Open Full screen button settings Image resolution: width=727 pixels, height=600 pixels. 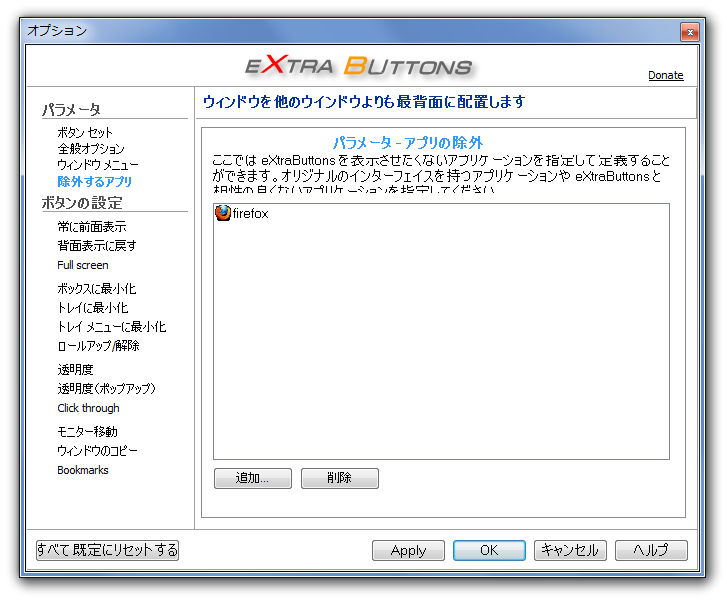pyautogui.click(x=83, y=265)
